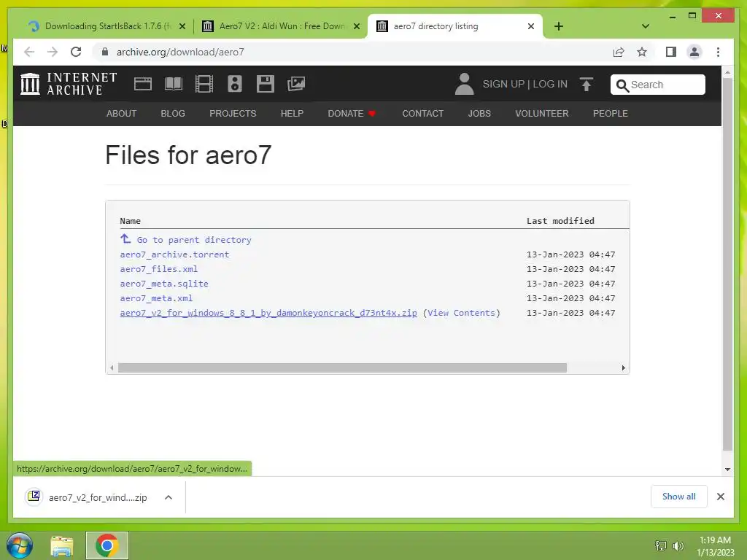Open the BLOG menu item

click(172, 113)
